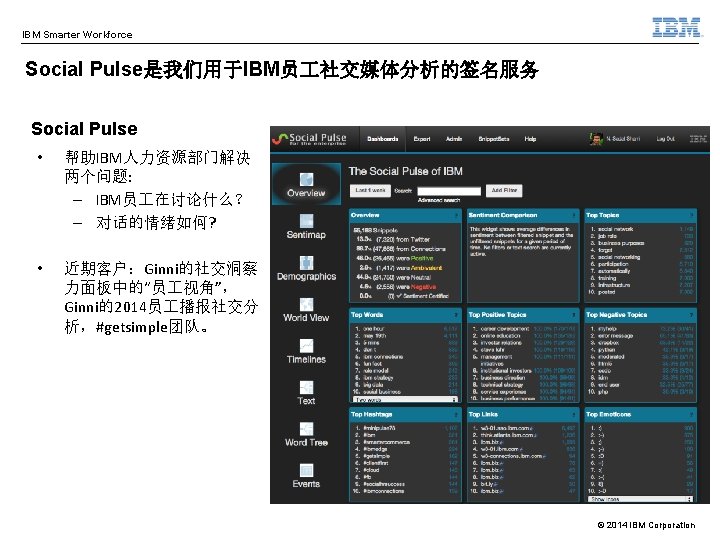Open the Demographics view icon

click(306, 263)
